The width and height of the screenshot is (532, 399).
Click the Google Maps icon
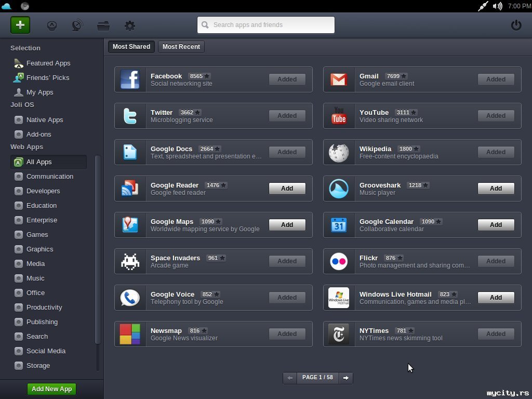(130, 224)
